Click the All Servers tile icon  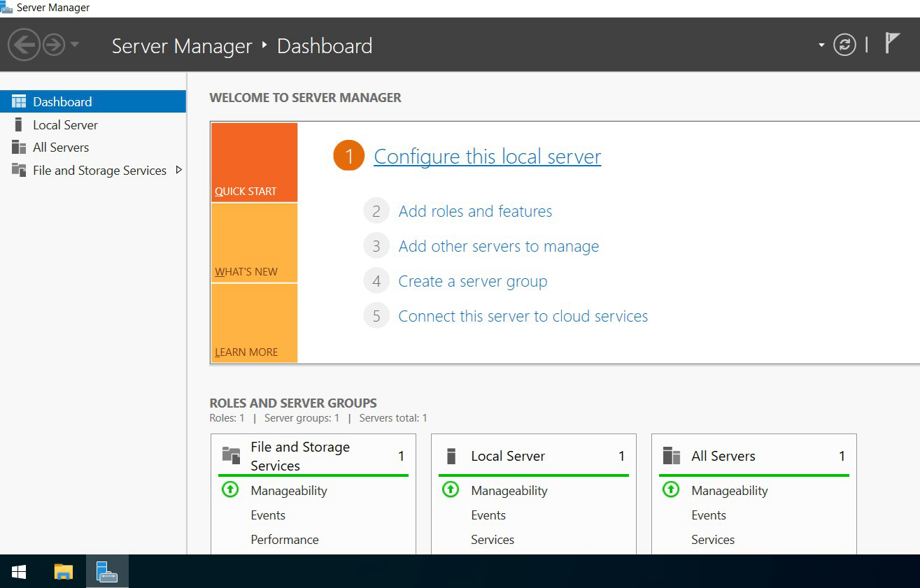pos(672,456)
